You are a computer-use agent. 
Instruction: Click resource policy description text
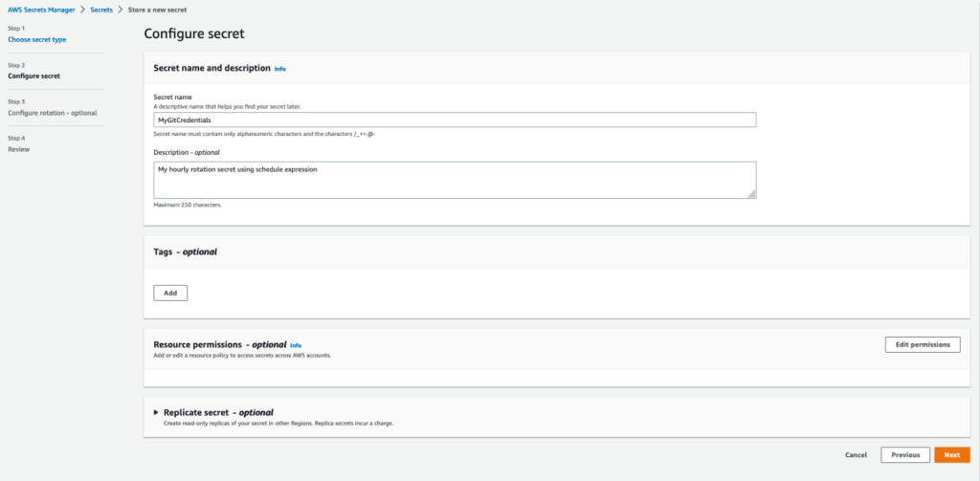coord(242,355)
